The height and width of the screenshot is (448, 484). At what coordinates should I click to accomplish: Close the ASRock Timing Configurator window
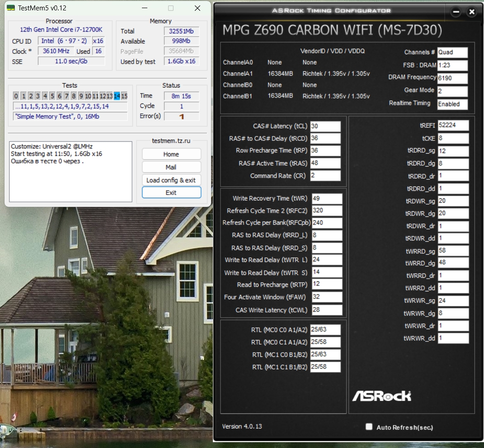[472, 12]
